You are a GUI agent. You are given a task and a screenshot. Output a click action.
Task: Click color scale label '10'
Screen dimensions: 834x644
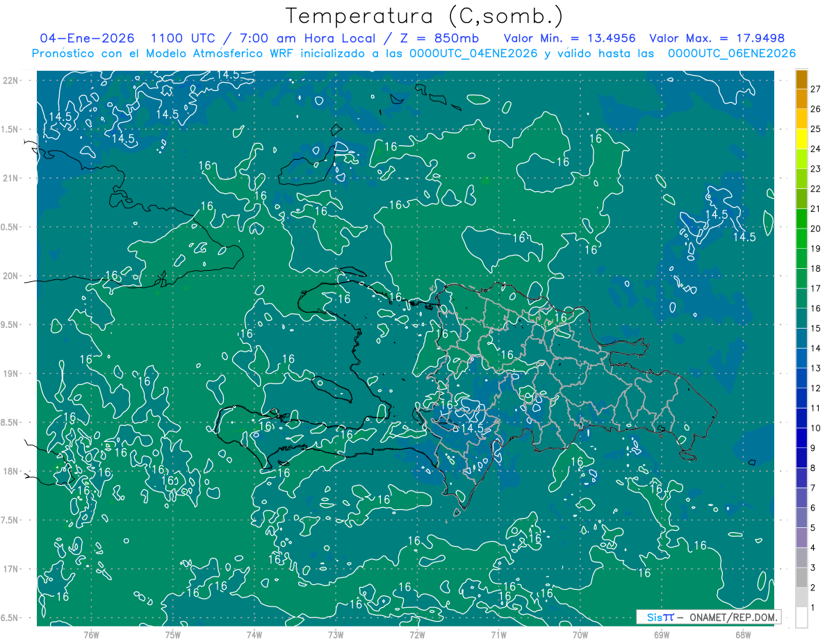coord(816,428)
